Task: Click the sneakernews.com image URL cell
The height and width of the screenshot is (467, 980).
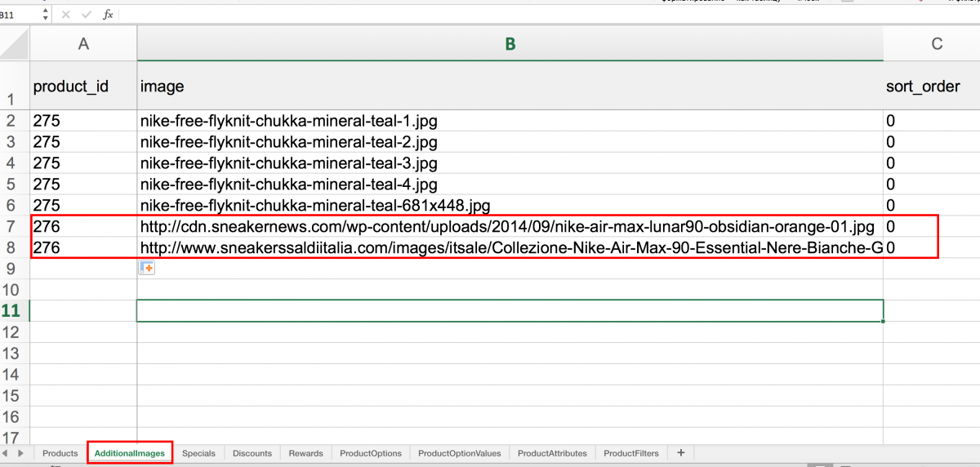Action: click(x=506, y=226)
